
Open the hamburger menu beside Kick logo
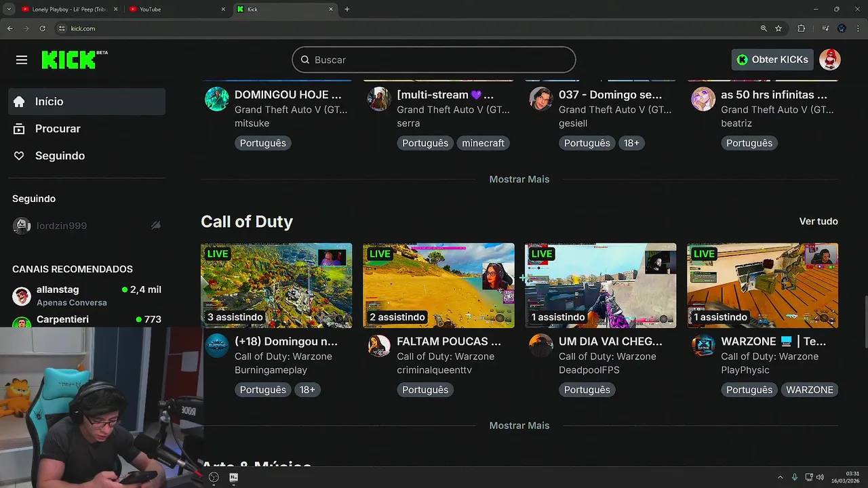point(22,60)
